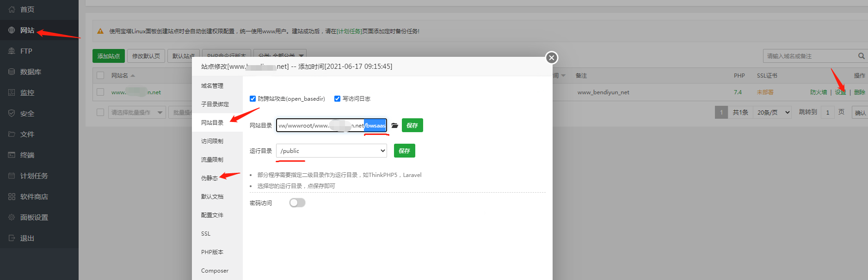
Task: Click the 网站目录 path input field
Action: (x=332, y=125)
